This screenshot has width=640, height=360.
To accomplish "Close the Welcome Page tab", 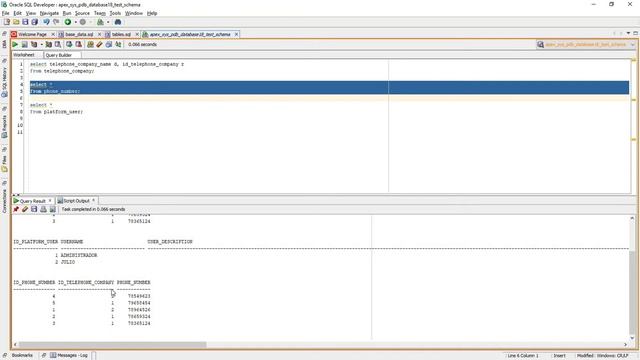I will pos(52,34).
